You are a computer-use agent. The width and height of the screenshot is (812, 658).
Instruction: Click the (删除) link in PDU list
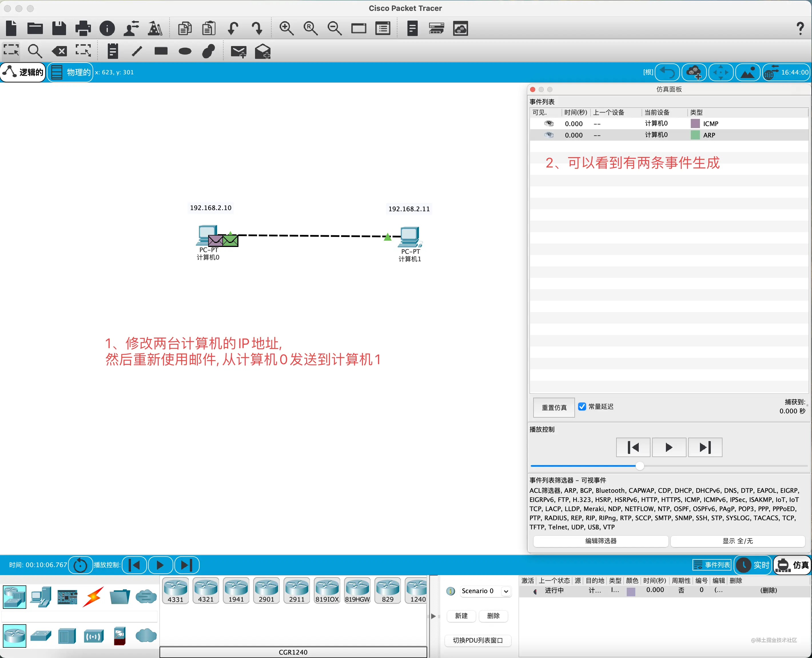(769, 590)
